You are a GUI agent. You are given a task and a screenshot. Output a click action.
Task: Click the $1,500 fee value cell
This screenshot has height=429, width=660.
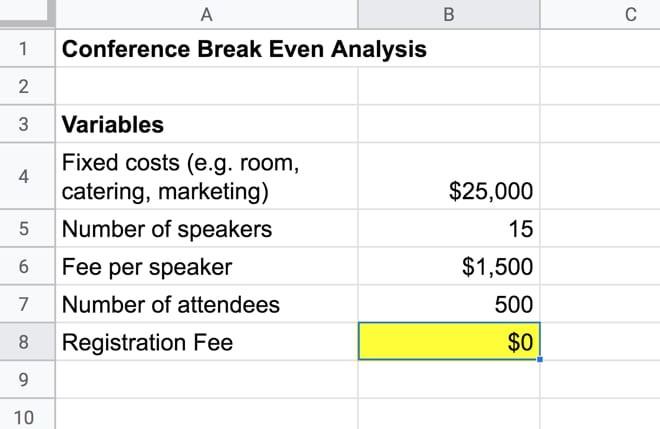click(x=447, y=267)
